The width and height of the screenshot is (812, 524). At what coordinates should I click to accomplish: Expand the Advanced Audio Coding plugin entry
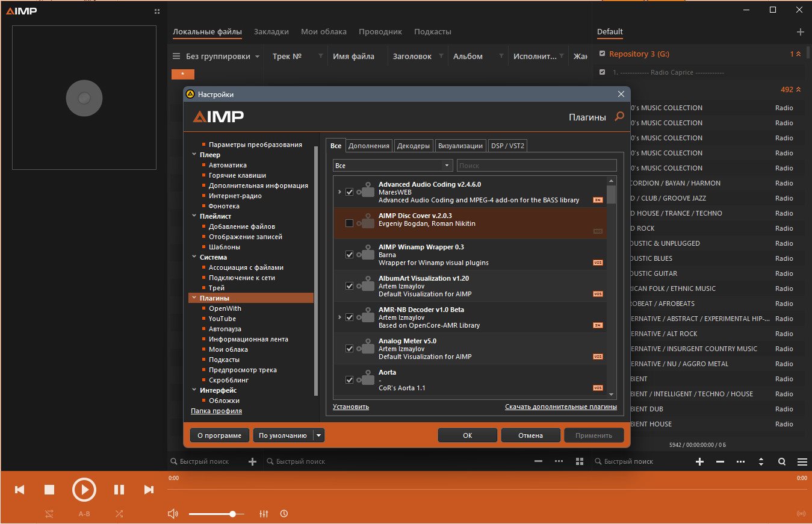tap(339, 192)
